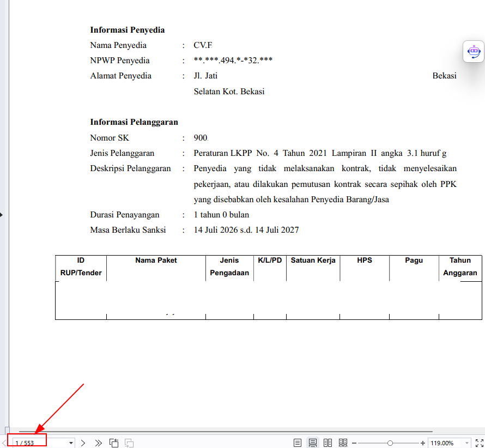Screen dimensions: 485x448
Task: Click the previous view icon
Action: (114, 443)
